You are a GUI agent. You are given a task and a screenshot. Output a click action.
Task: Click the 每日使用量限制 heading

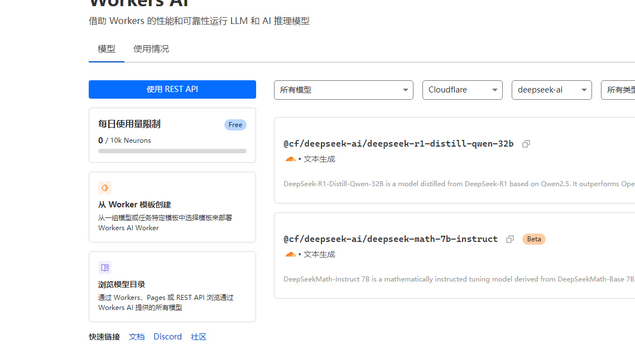pyautogui.click(x=129, y=124)
